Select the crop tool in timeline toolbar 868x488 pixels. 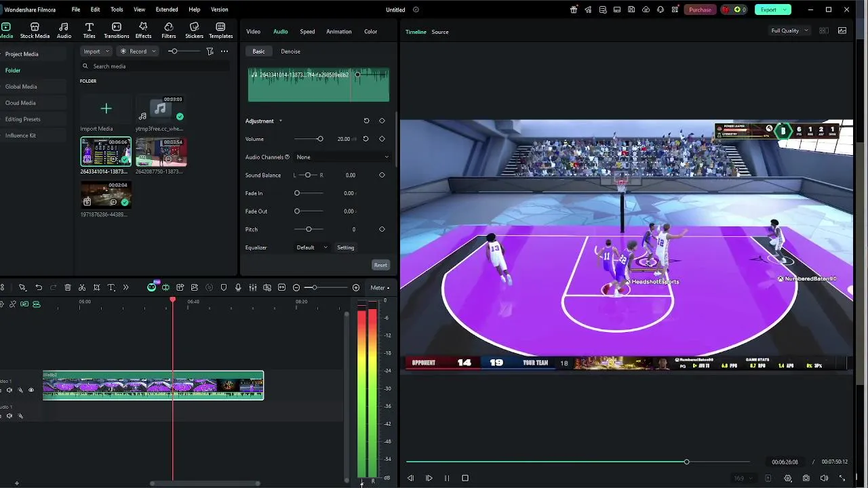tap(97, 287)
